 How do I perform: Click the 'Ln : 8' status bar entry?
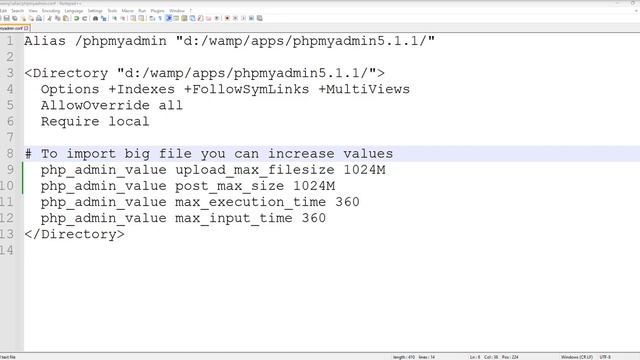point(475,357)
